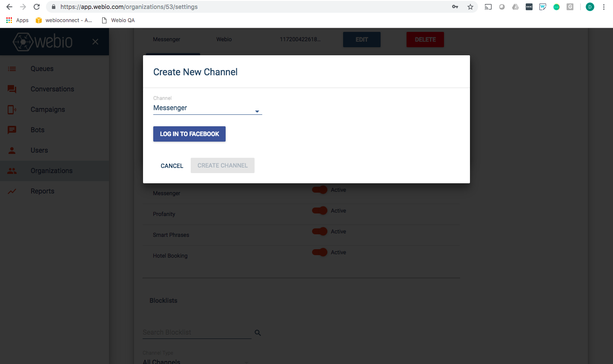613x364 pixels.
Task: Click the Smart Phrases row label
Action: (x=171, y=235)
